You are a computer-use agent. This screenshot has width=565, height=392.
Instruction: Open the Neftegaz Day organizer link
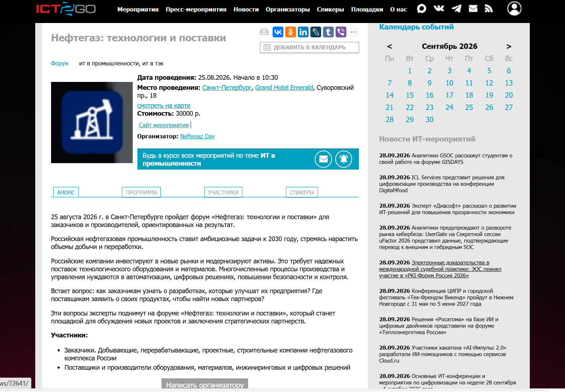pyautogui.click(x=197, y=136)
